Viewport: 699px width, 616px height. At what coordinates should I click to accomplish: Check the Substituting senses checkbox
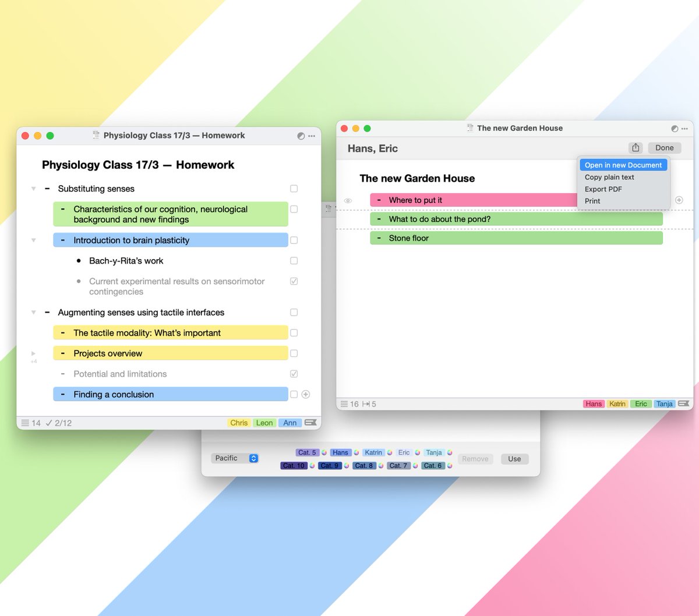point(294,189)
